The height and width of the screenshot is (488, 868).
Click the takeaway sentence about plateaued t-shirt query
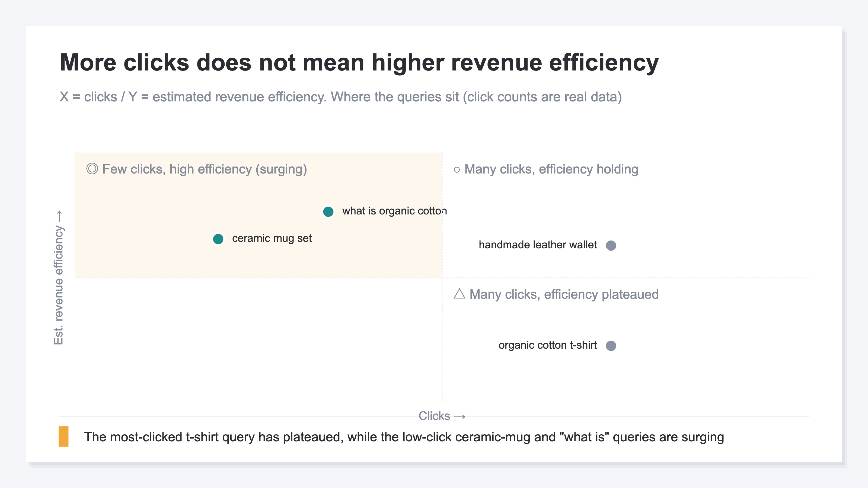pos(404,437)
